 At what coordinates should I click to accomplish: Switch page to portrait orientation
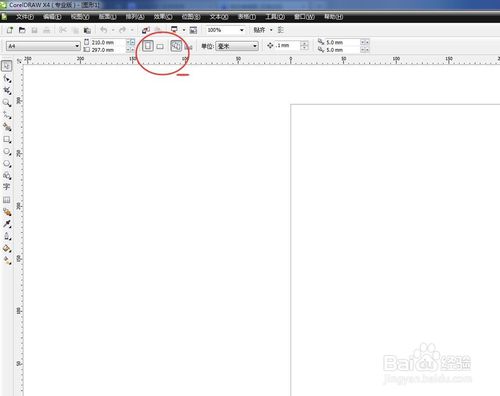pyautogui.click(x=148, y=46)
